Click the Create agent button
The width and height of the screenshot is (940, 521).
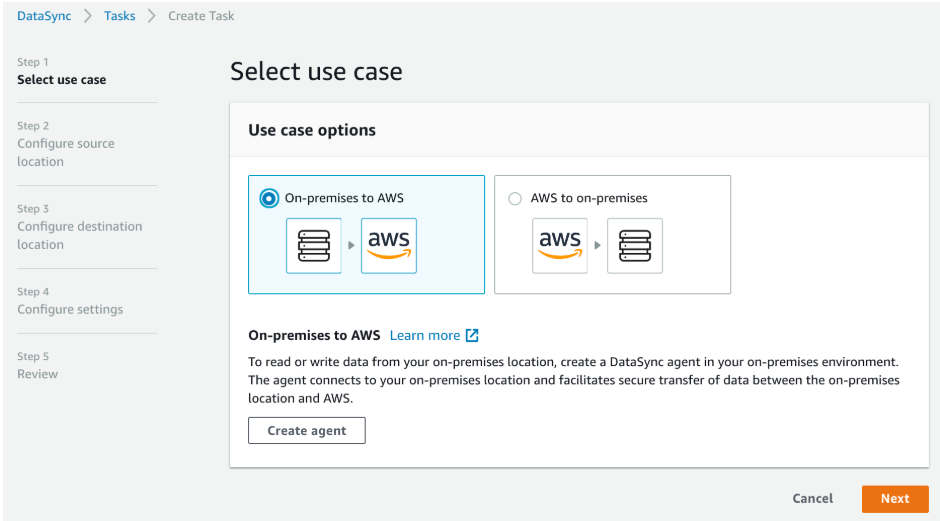pos(307,430)
